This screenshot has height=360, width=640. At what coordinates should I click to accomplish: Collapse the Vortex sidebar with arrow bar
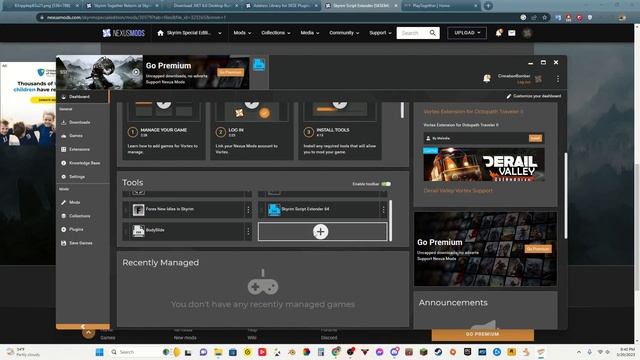83,327
